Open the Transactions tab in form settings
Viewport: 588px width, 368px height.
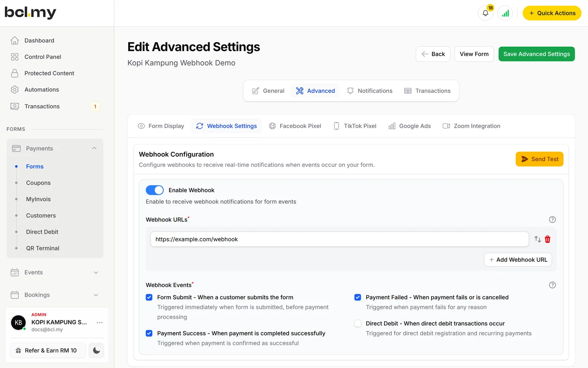[427, 91]
